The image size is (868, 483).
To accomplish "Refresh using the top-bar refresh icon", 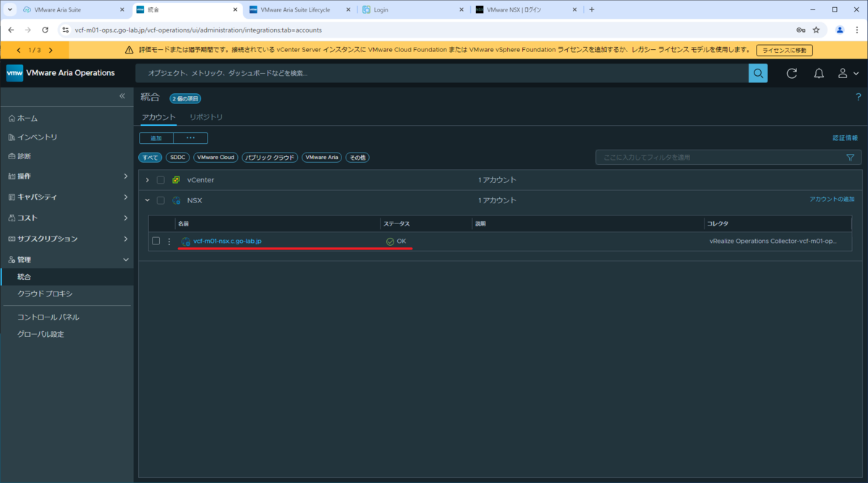I will click(792, 73).
